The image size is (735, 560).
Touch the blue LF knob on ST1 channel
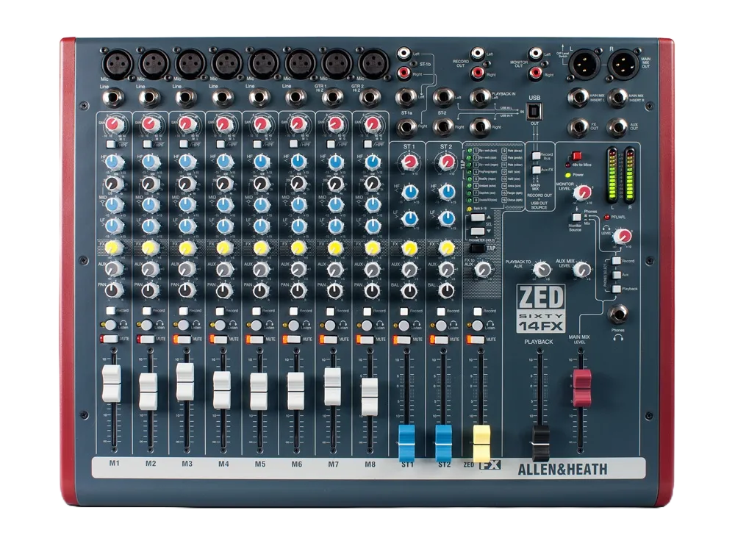pos(409,218)
